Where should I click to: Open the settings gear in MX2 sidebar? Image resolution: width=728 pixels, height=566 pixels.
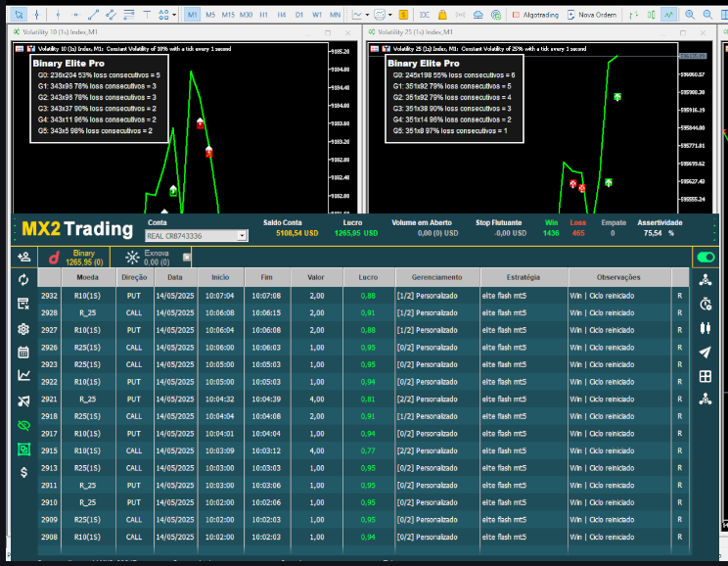coord(23,328)
